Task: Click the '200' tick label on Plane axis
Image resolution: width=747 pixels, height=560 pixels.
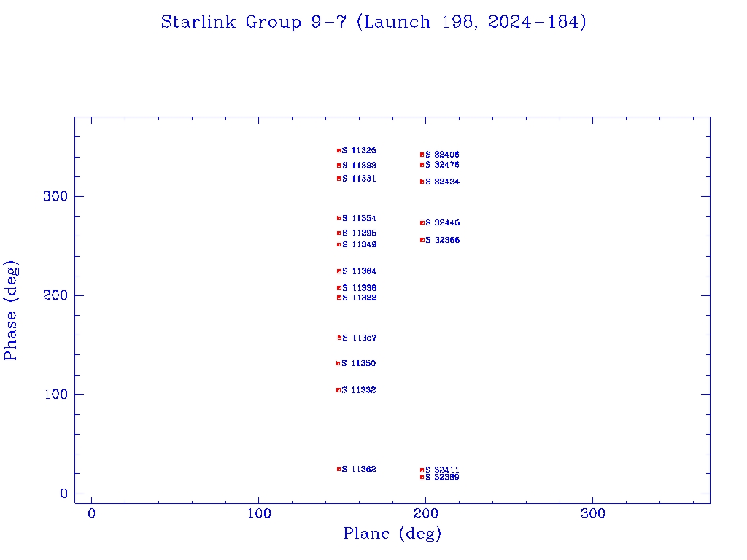Action: tap(426, 513)
